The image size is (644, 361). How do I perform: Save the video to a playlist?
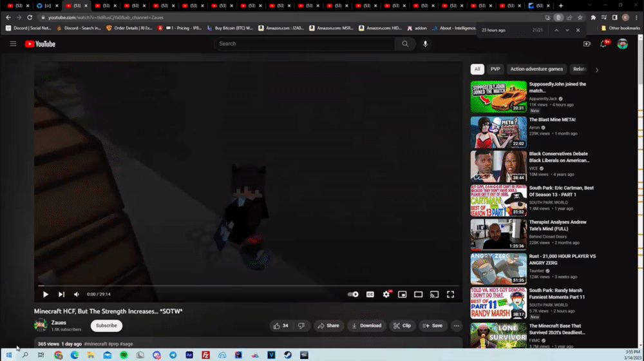433,326
